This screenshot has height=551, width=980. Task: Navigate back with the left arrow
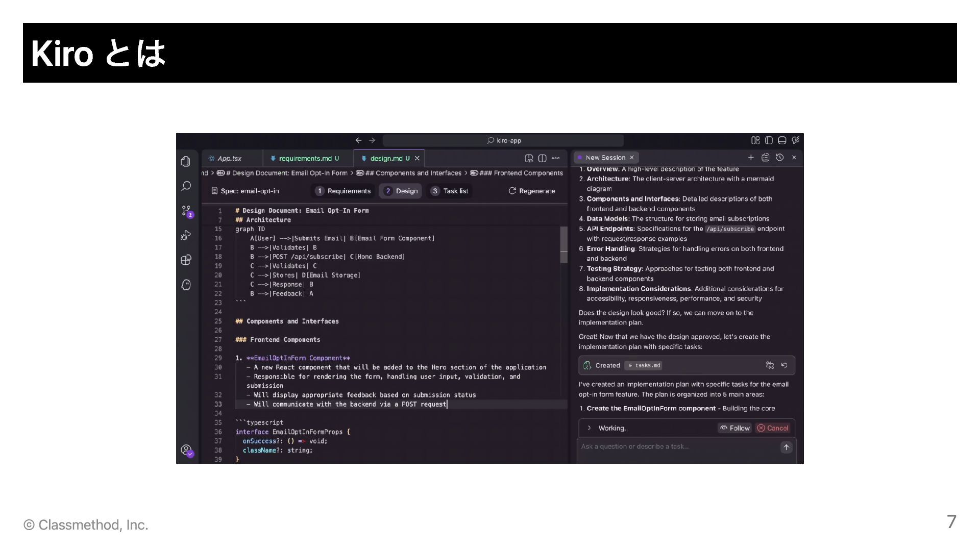coord(358,140)
